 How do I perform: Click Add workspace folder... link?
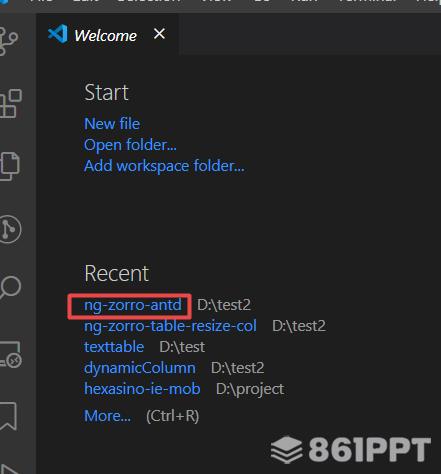164,166
